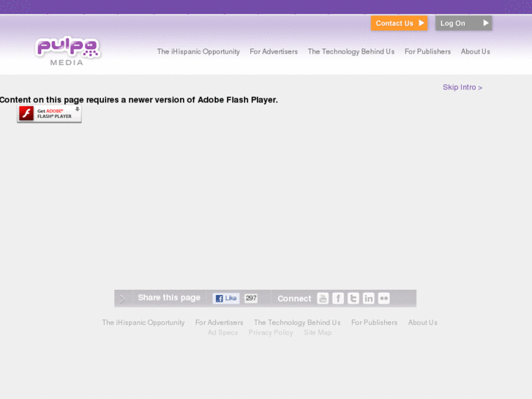
Task: Open the Site Map footer link
Action: (318, 332)
